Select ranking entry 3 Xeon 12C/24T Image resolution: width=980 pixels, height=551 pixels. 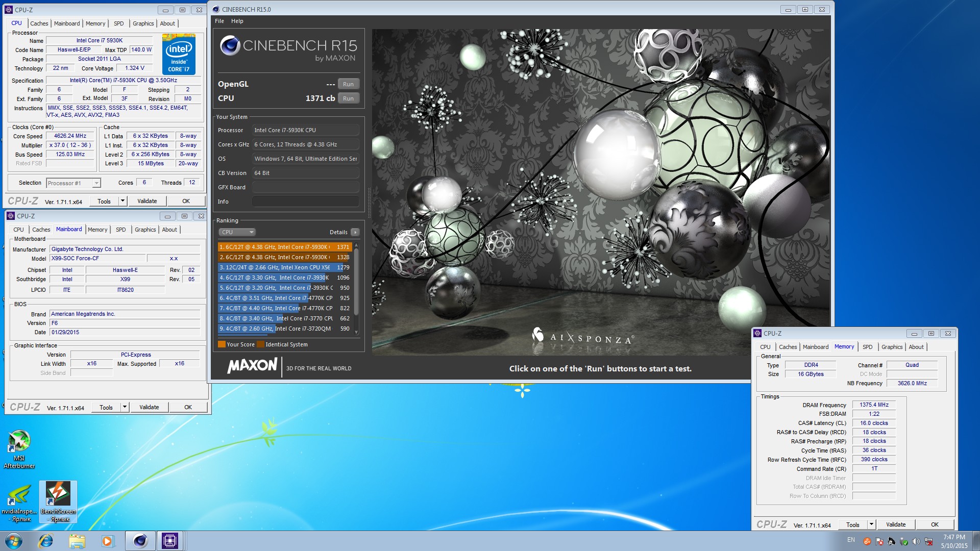tap(285, 267)
